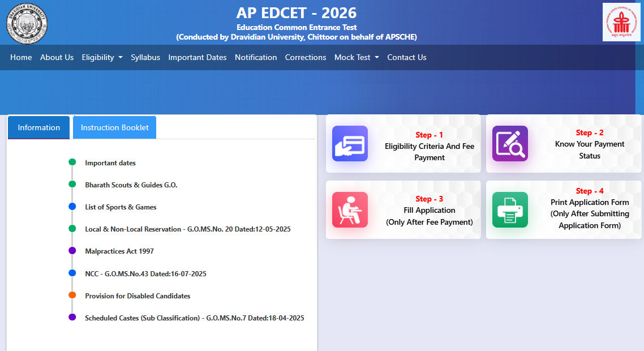Go to the Home page
This screenshot has height=351, width=644.
pos(21,58)
